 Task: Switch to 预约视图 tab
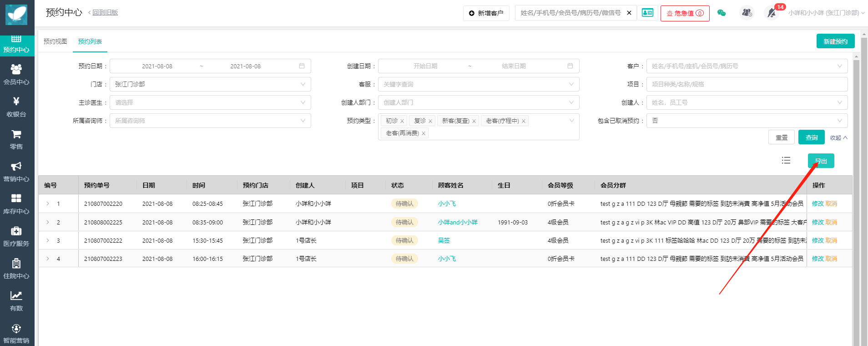pyautogui.click(x=56, y=41)
